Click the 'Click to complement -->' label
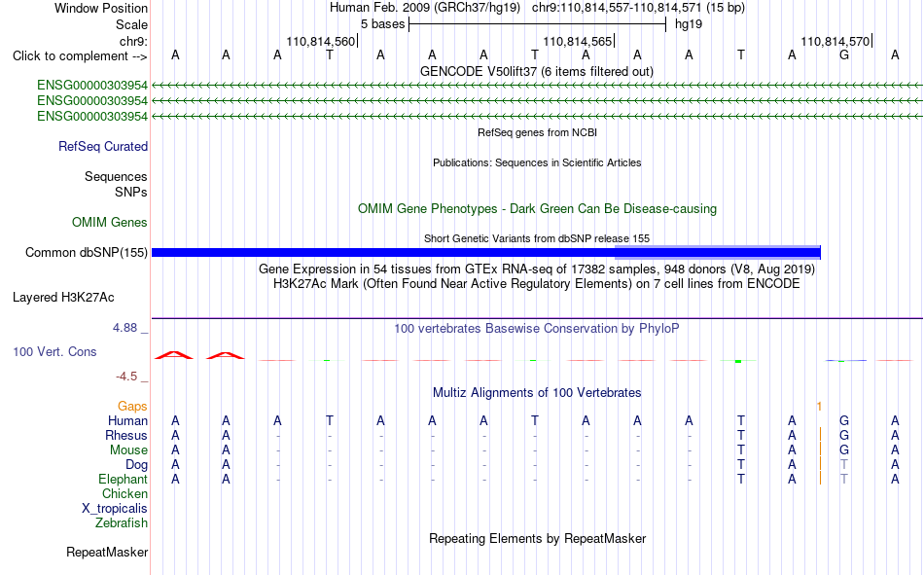924x575 pixels. click(80, 56)
